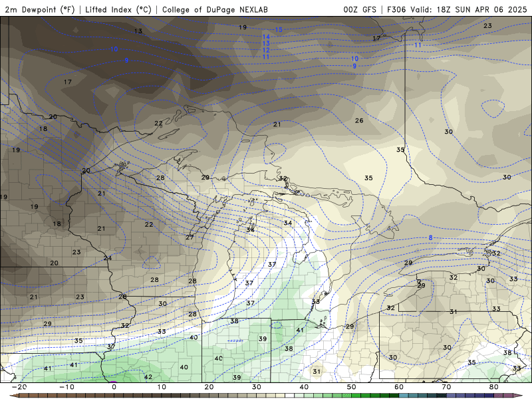
Task: Click the black dewpoint value 27
Action: coord(190,237)
